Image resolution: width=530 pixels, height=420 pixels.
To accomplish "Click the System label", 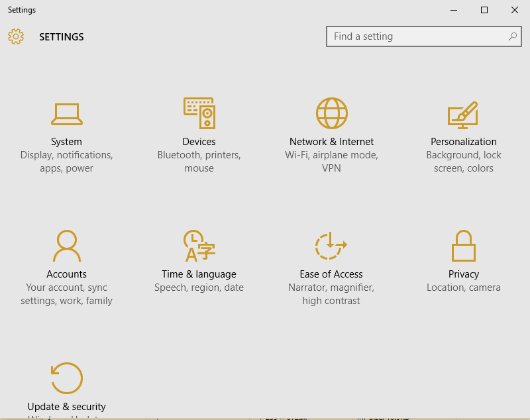I will point(67,142).
